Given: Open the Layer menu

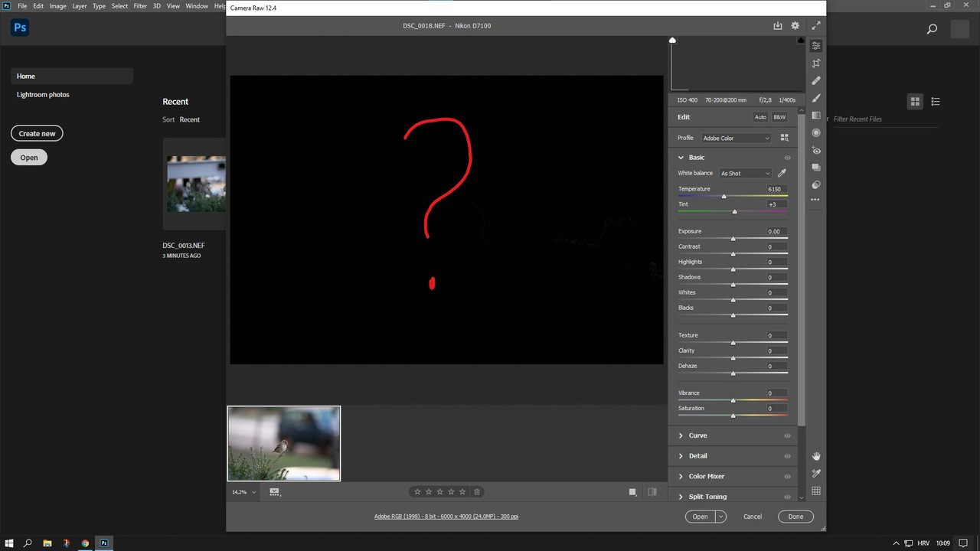Looking at the screenshot, I should pos(80,6).
